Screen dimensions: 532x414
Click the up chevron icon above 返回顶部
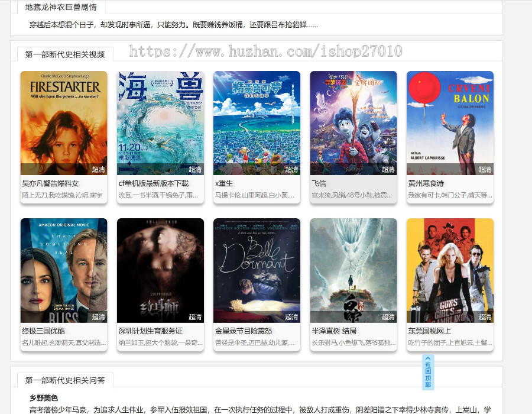pos(428,358)
